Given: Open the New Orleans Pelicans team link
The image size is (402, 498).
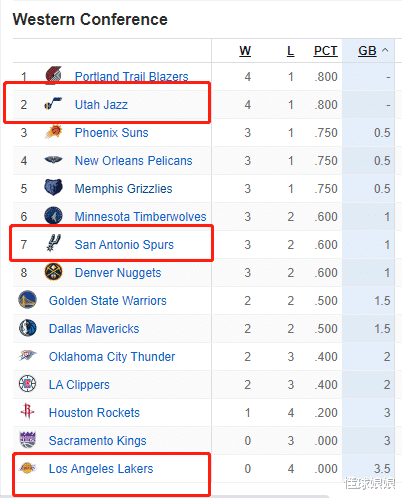Looking at the screenshot, I should click(133, 161).
